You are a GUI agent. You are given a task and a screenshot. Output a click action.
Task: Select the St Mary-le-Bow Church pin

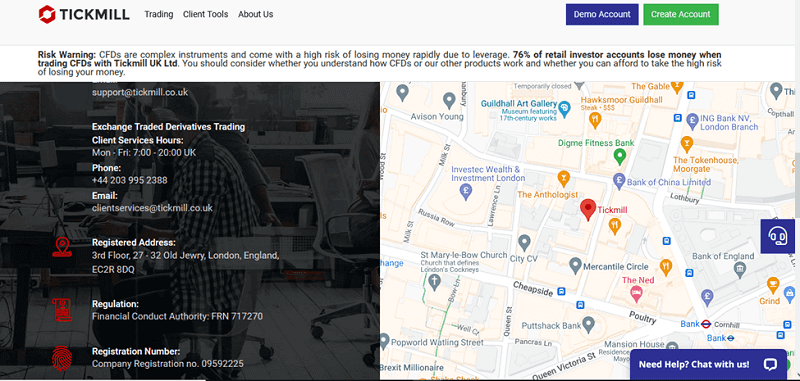click(x=434, y=281)
